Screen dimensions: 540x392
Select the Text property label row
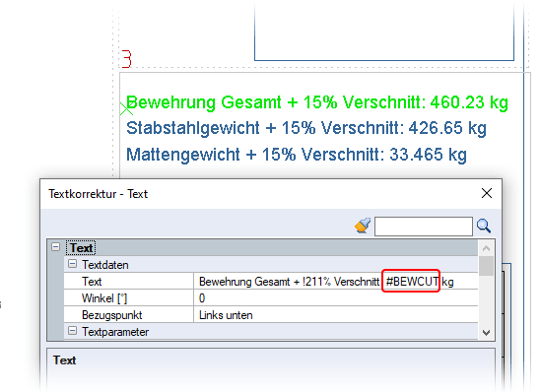click(x=128, y=281)
